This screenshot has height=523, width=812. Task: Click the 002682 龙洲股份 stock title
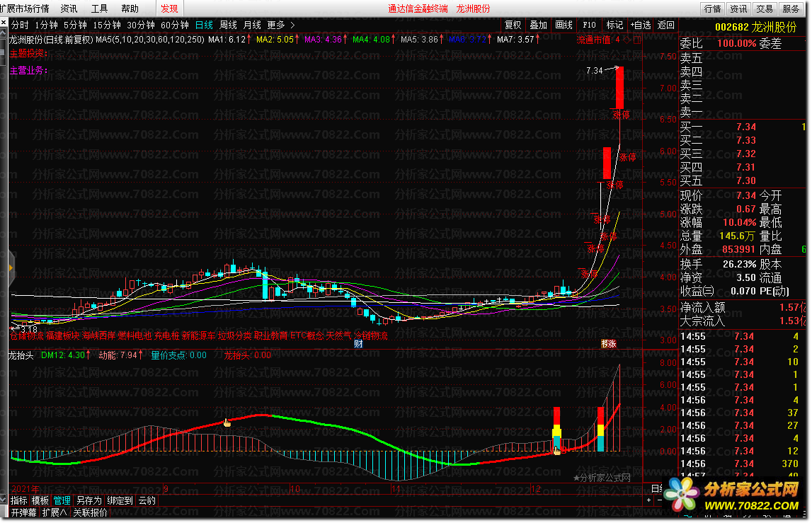(756, 28)
